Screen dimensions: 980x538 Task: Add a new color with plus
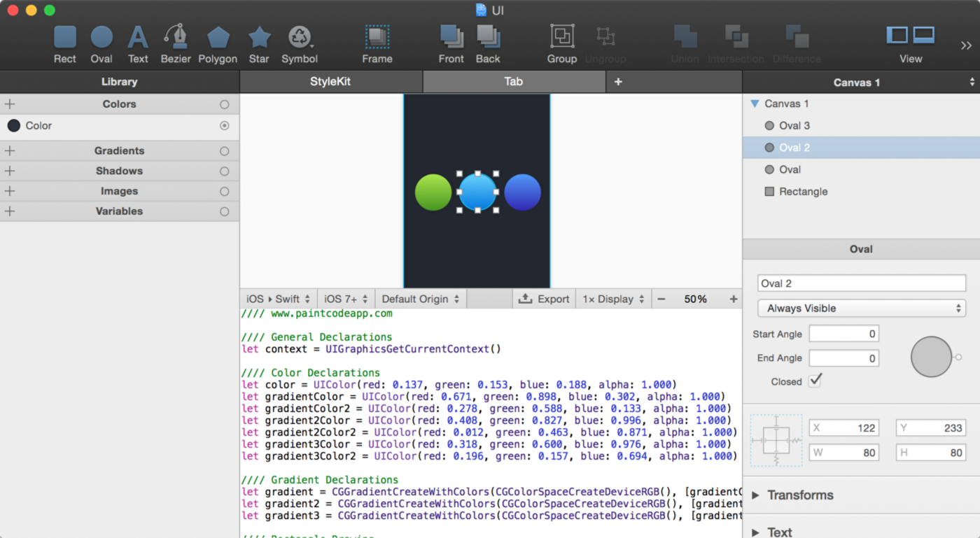10,104
